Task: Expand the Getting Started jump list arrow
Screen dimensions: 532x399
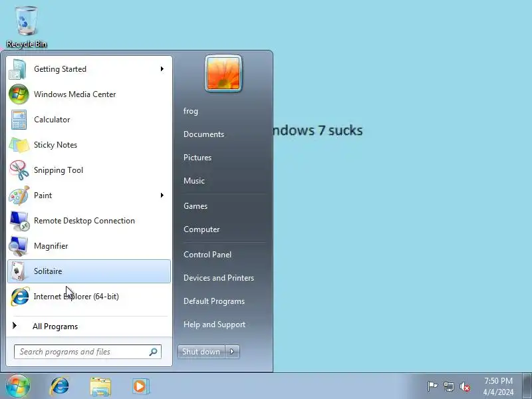Action: tap(162, 69)
